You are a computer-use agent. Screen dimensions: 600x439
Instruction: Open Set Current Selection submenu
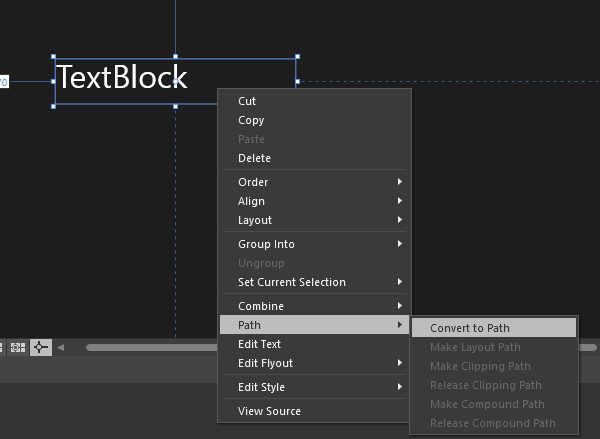pos(315,282)
